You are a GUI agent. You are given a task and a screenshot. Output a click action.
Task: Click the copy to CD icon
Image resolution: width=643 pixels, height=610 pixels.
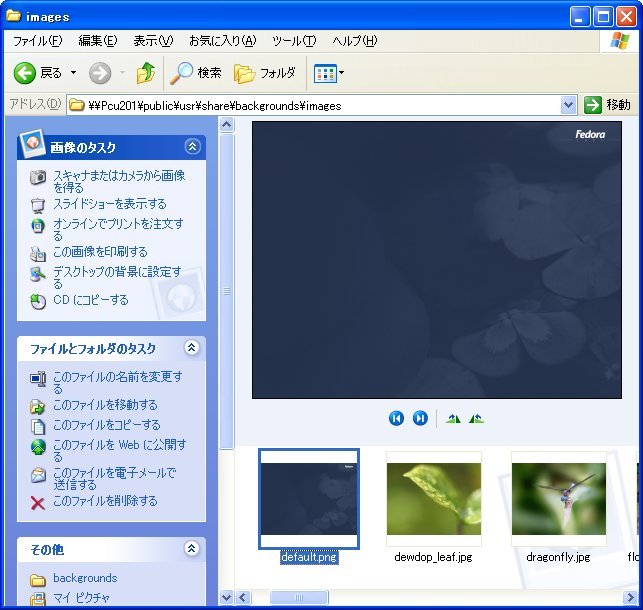click(x=38, y=302)
